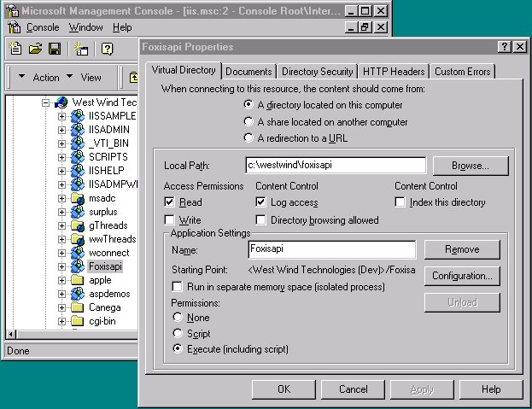Expand the SCRIPTS tree node
Image resolution: width=532 pixels, height=409 pixels.
pyautogui.click(x=61, y=157)
